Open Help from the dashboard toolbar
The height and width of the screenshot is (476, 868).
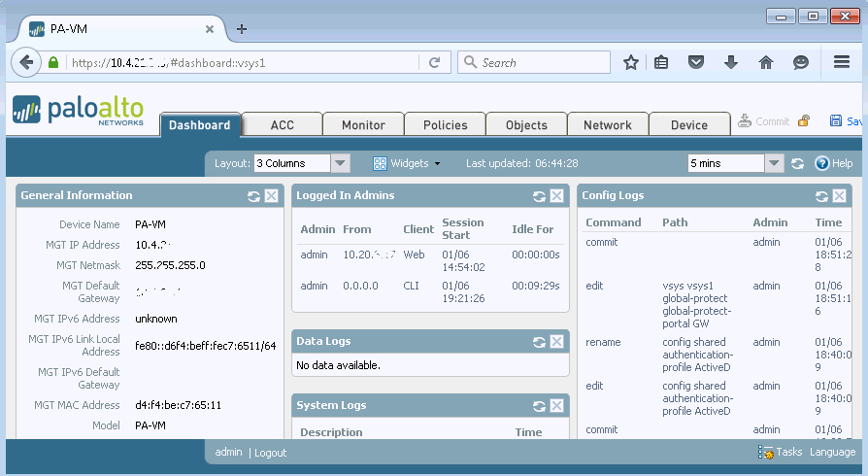pos(833,164)
